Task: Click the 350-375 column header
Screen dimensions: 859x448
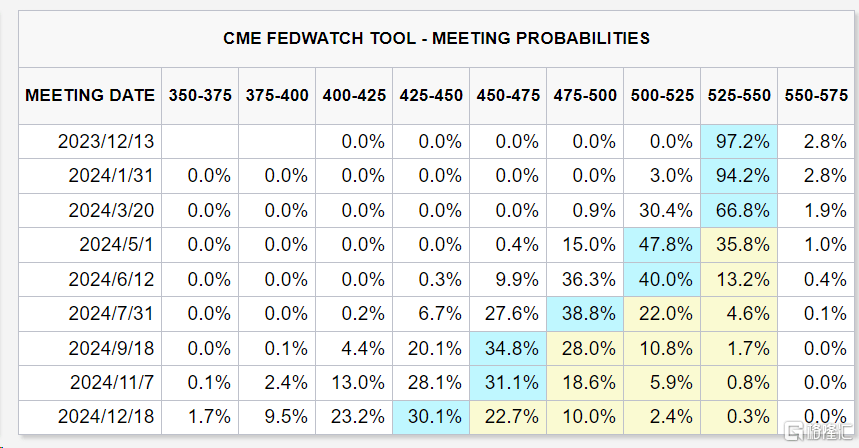Action: pyautogui.click(x=200, y=96)
